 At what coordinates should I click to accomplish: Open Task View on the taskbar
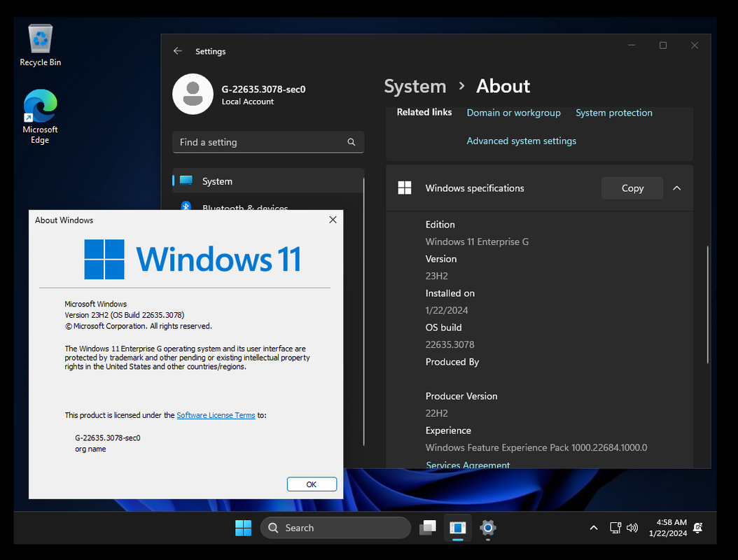click(x=427, y=528)
